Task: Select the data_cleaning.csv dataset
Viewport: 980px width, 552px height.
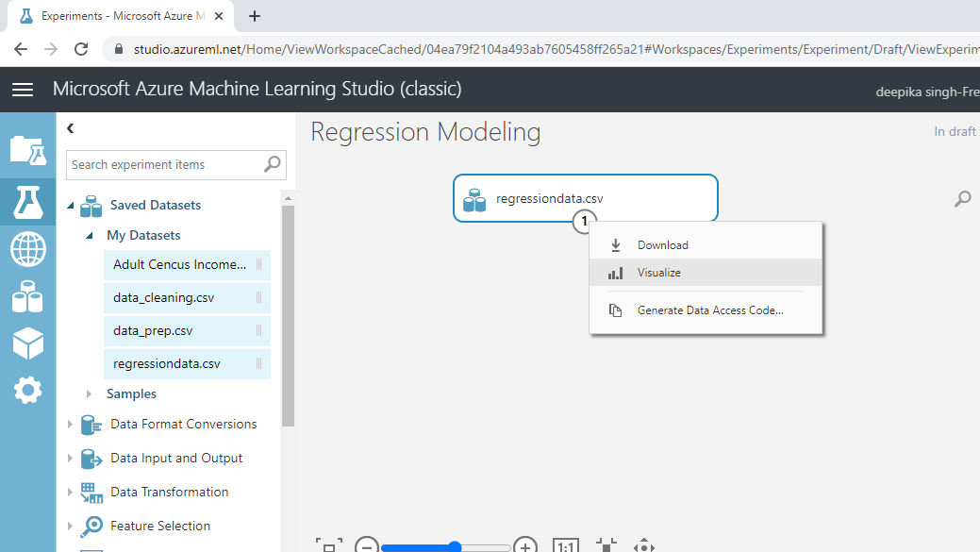Action: click(187, 297)
